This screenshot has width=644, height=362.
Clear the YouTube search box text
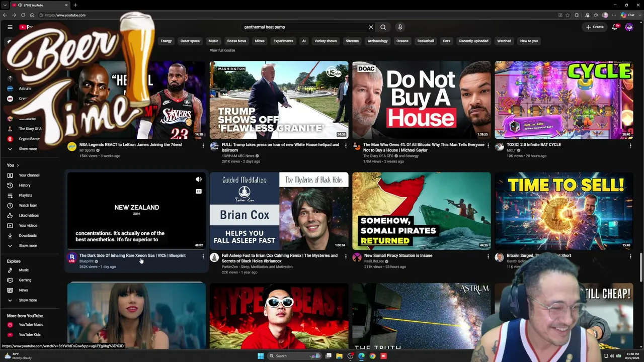click(x=371, y=27)
